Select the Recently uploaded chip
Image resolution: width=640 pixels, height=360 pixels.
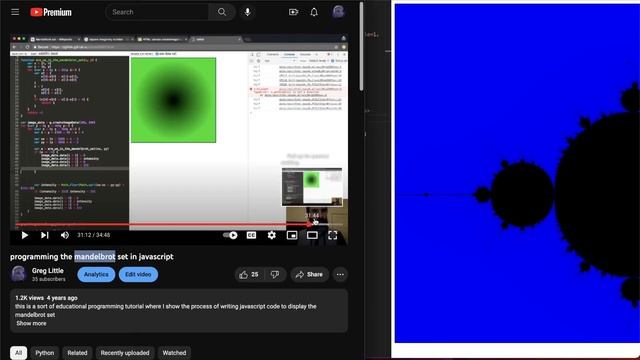pos(125,353)
